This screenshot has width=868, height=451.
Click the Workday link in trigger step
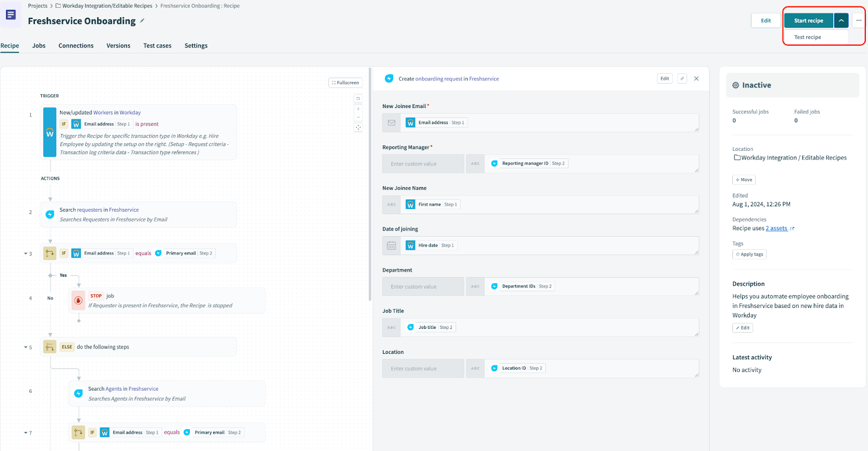tap(130, 113)
